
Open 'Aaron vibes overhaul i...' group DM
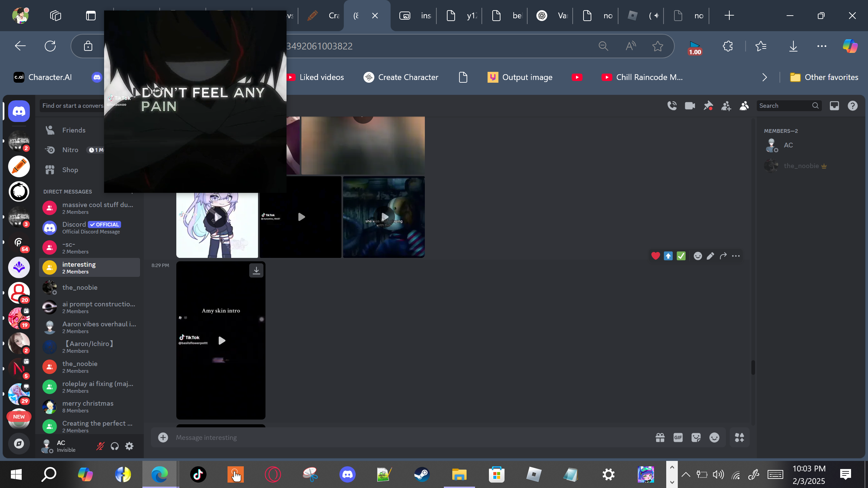point(90,327)
